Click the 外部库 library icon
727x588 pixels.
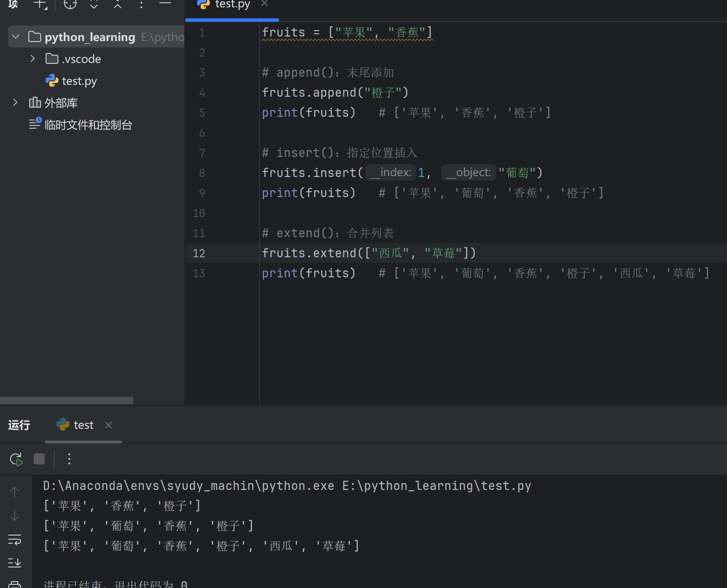point(35,103)
